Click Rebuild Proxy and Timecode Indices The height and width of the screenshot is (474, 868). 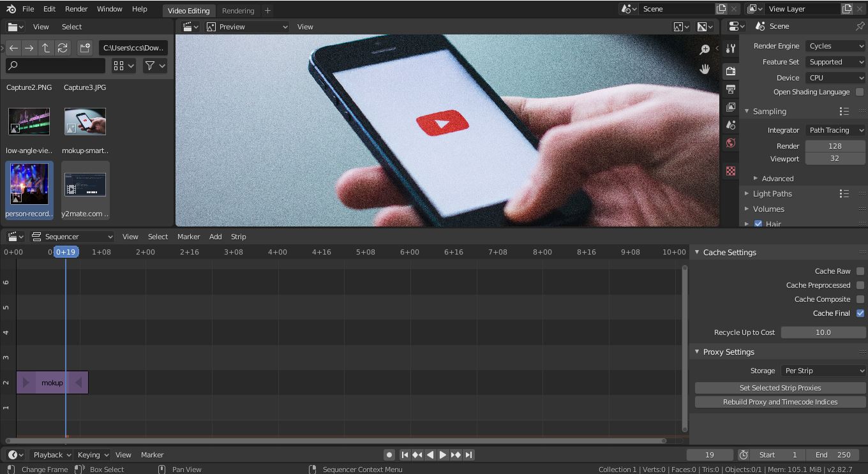(779, 402)
